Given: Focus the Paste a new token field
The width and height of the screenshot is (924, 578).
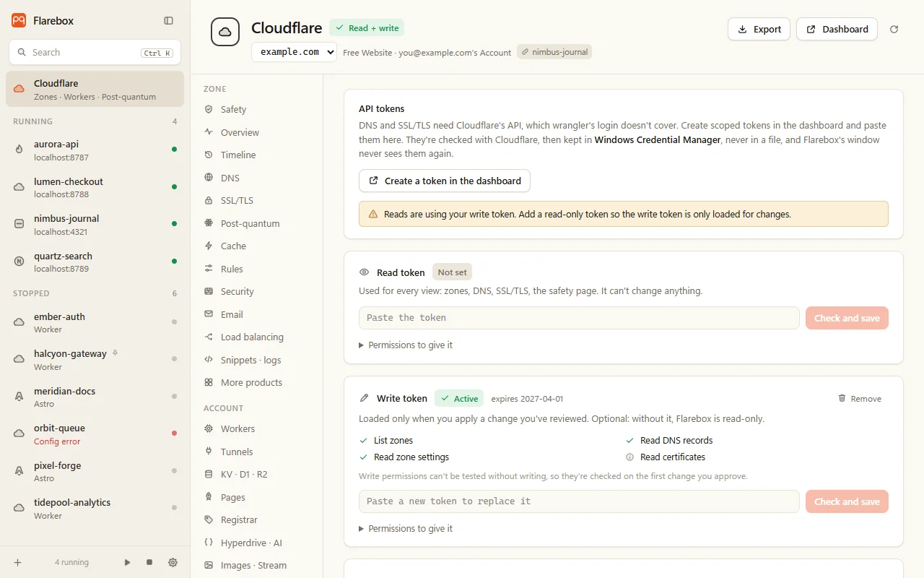Looking at the screenshot, I should pos(579,501).
